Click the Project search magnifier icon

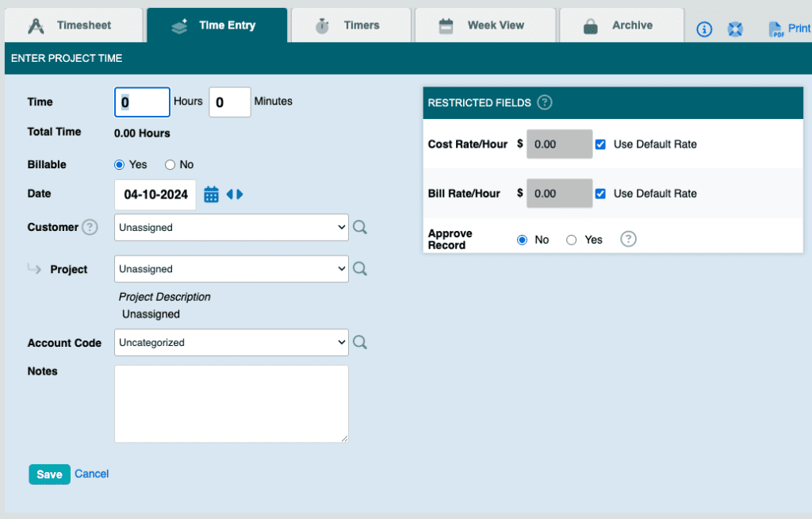coord(360,269)
